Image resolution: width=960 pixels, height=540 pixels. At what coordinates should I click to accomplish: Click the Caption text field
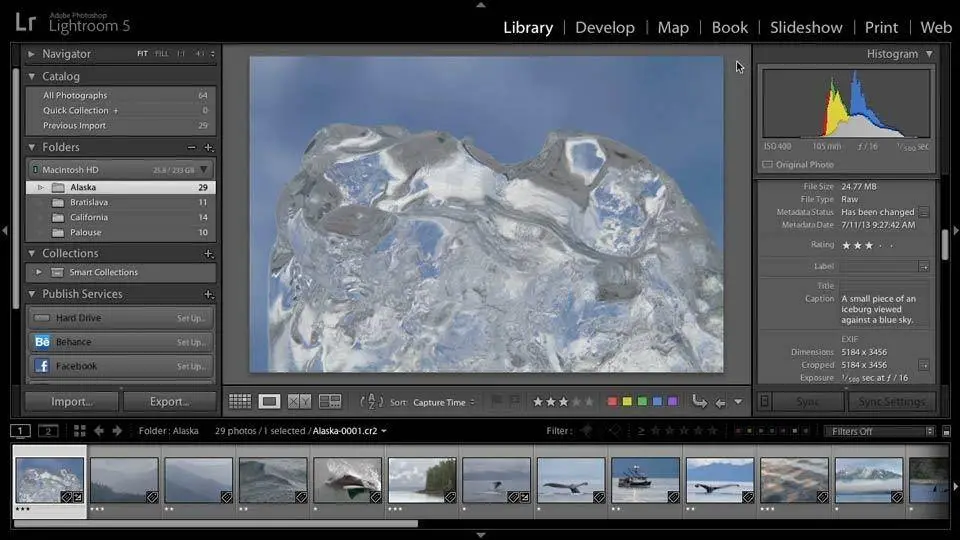[x=885, y=309]
